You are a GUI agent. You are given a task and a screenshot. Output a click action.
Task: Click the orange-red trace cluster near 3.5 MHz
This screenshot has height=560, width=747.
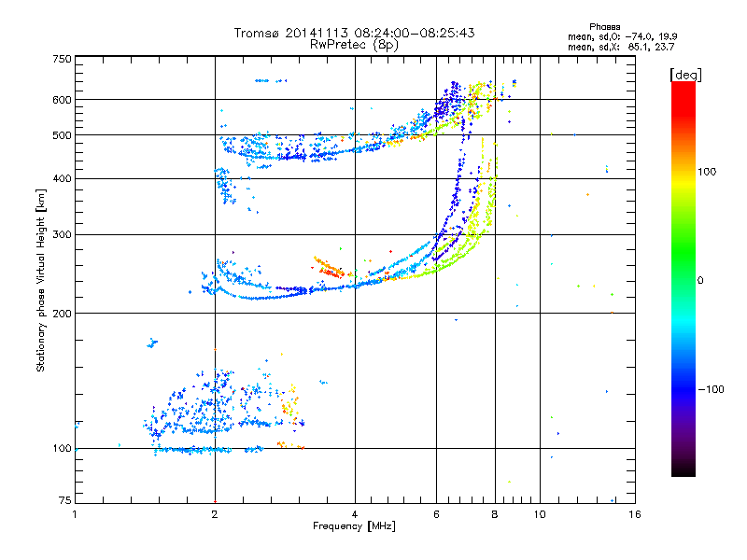coord(331,268)
